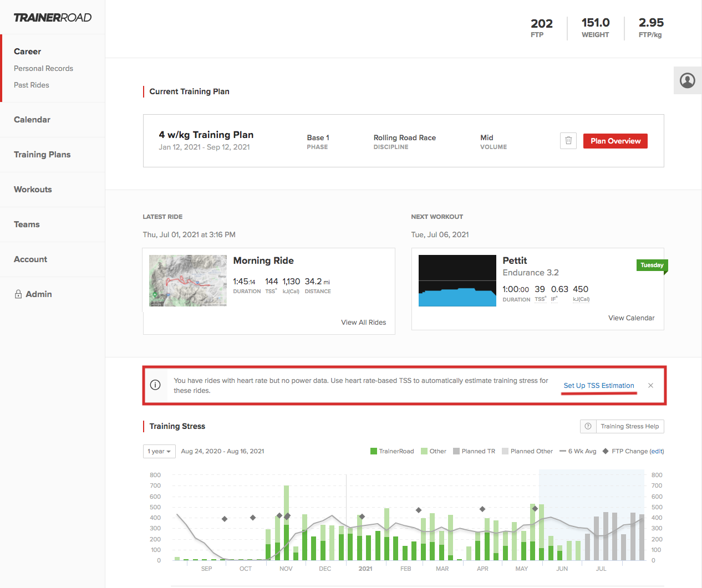Open the 1 year range dropdown
This screenshot has height=588, width=702.
pos(159,451)
